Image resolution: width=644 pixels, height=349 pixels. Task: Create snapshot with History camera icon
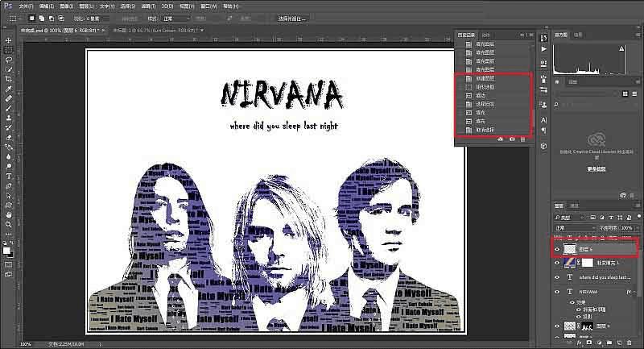click(x=512, y=139)
